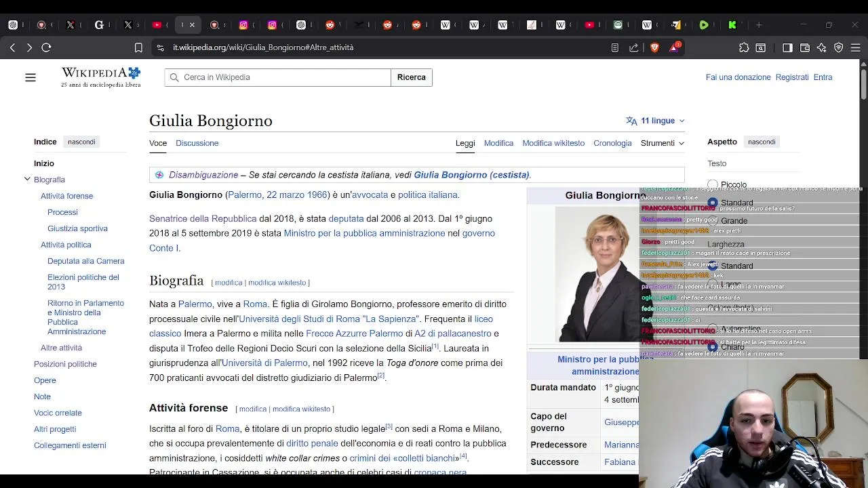Switch to the Kick tab
The height and width of the screenshot is (488, 868).
coord(732,25)
